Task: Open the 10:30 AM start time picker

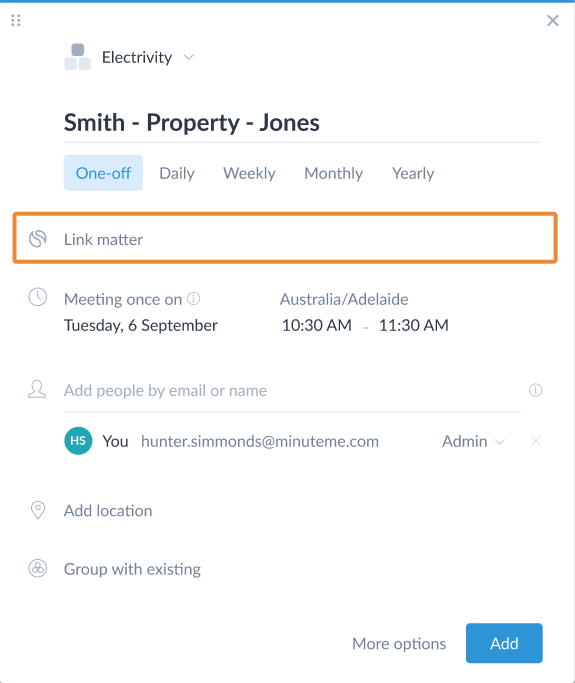Action: click(x=317, y=325)
